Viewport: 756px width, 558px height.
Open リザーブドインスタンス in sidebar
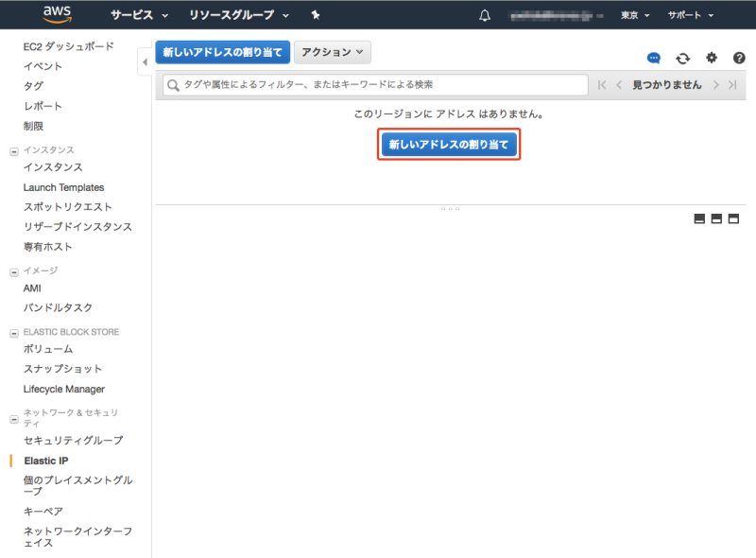[x=77, y=227]
